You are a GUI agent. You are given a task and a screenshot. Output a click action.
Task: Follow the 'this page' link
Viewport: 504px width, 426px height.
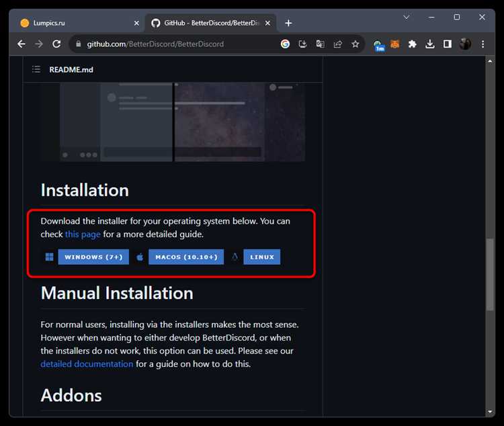pos(83,235)
